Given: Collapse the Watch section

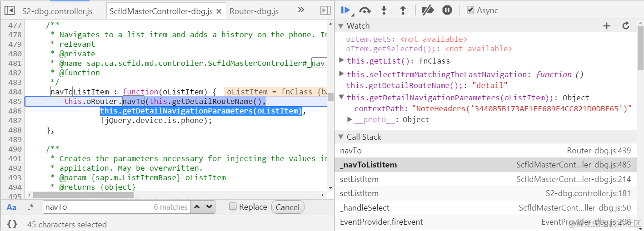Looking at the screenshot, I should click(x=341, y=26).
